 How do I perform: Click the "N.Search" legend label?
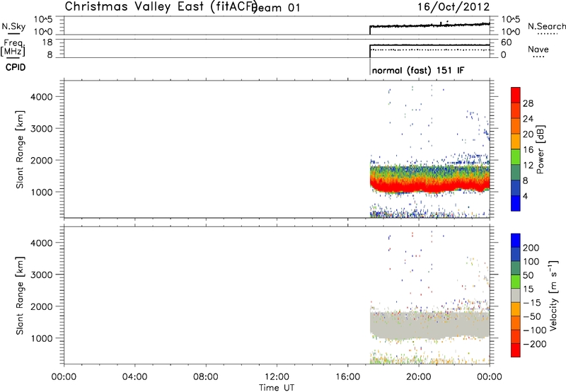pos(546,26)
